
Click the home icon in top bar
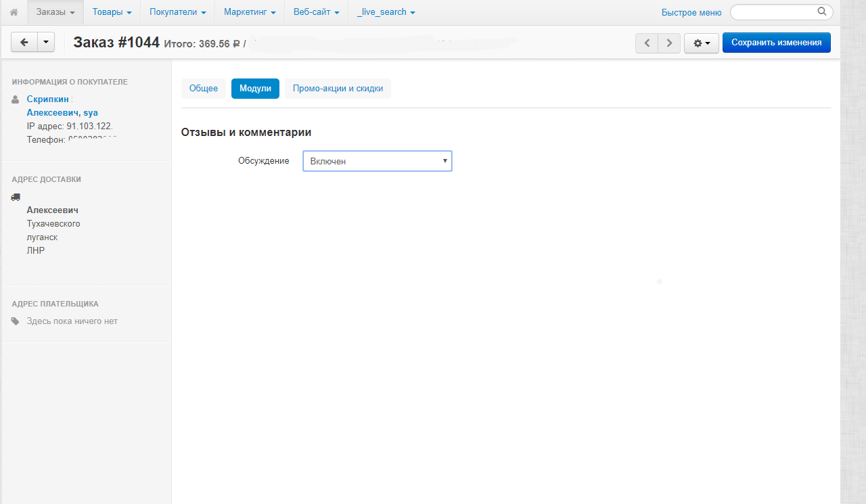(14, 12)
